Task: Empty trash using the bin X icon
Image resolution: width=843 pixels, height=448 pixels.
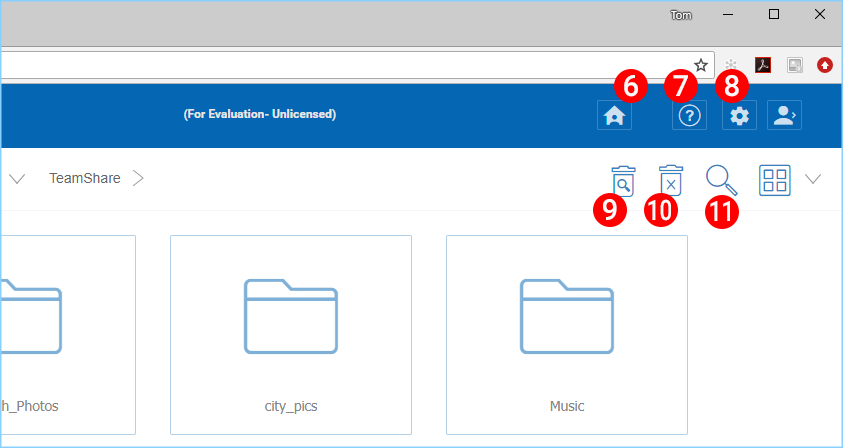Action: [671, 181]
